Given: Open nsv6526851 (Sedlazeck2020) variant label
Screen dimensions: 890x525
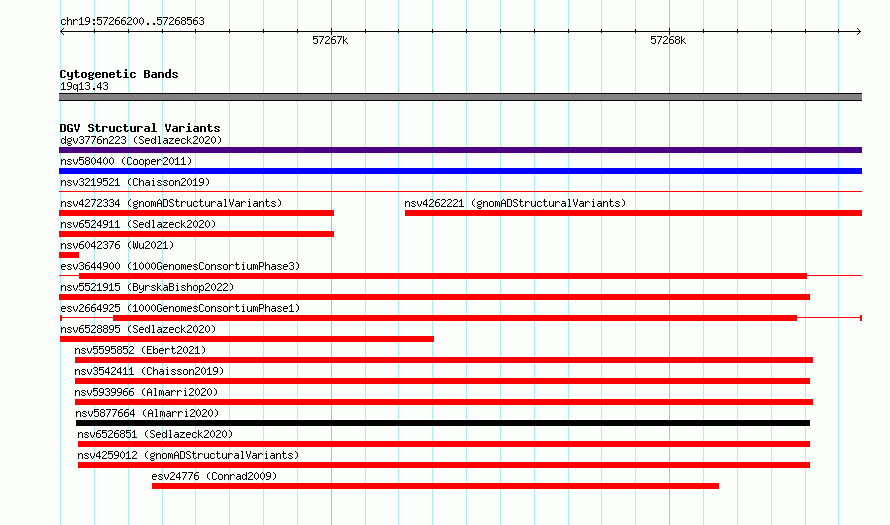Looking at the screenshot, I should (x=155, y=434).
